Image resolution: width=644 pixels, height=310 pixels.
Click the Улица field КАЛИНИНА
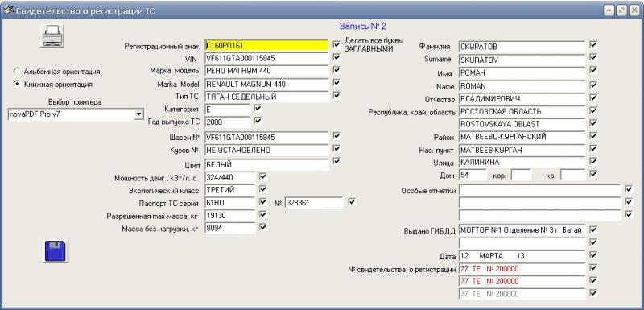tap(522, 163)
